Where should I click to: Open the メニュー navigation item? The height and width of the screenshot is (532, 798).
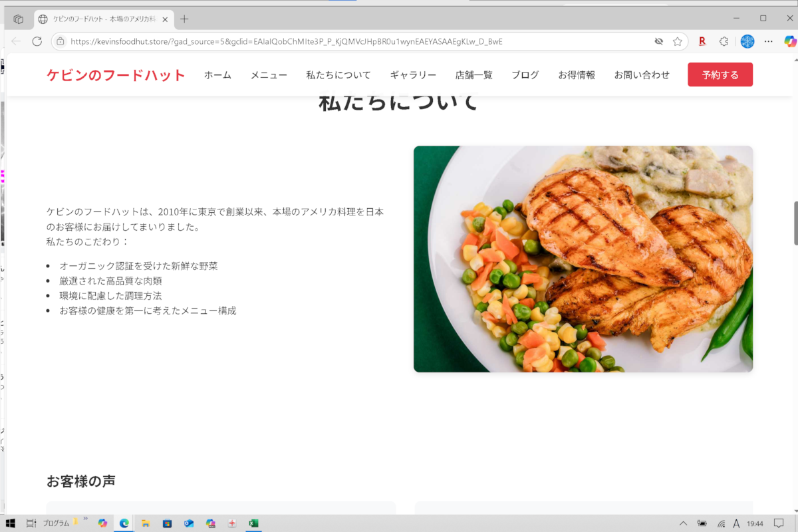269,75
